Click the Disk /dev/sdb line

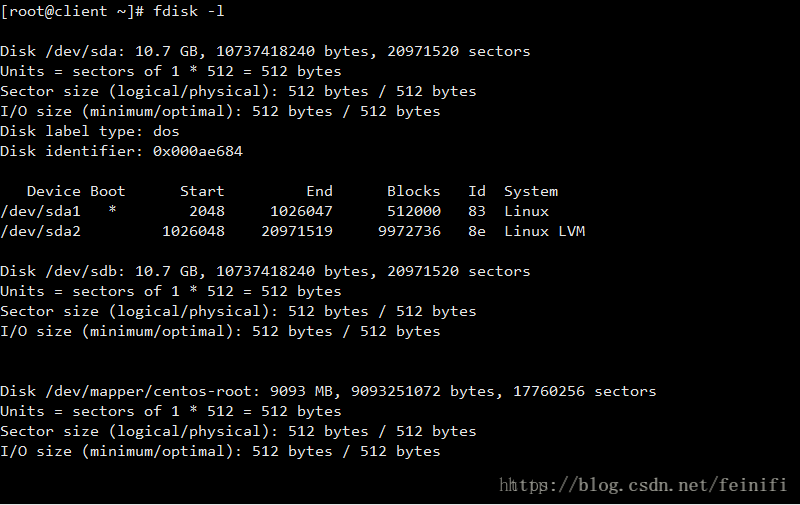[265, 271]
